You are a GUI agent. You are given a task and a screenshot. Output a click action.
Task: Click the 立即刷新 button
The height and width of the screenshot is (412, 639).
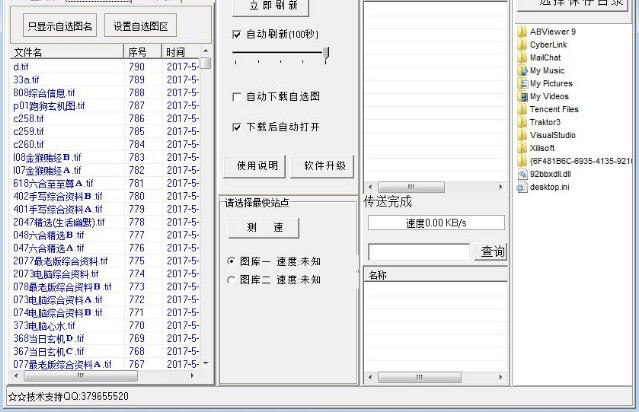click(x=271, y=6)
